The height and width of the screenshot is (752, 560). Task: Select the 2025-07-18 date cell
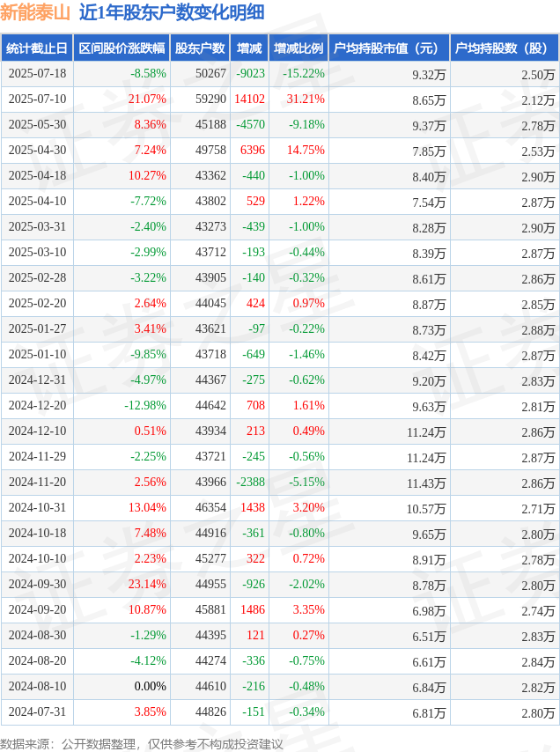[37, 73]
